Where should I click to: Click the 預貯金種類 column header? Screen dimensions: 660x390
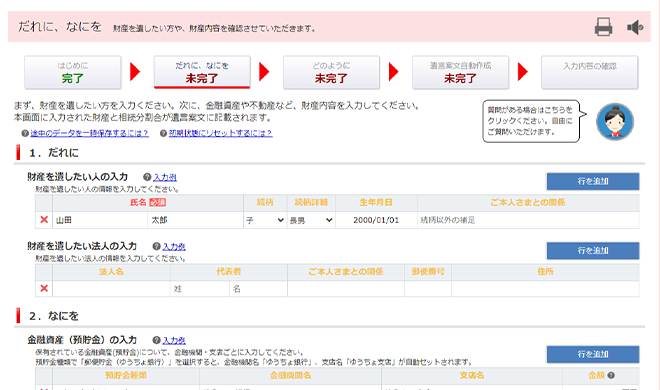126,375
